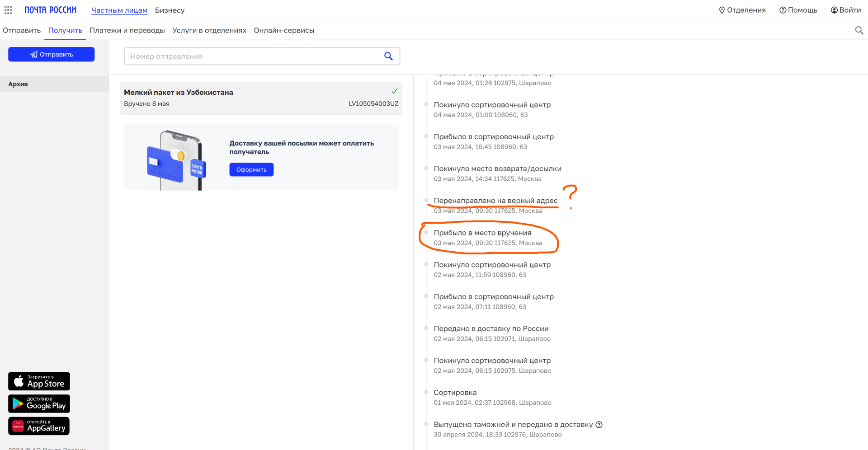Click the Оформить button in the promo
Image resolution: width=868 pixels, height=450 pixels.
(251, 169)
